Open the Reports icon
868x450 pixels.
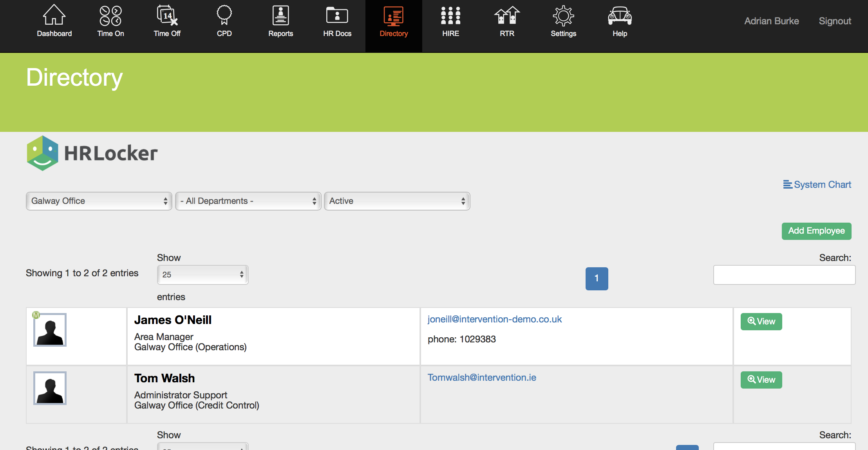tap(280, 16)
